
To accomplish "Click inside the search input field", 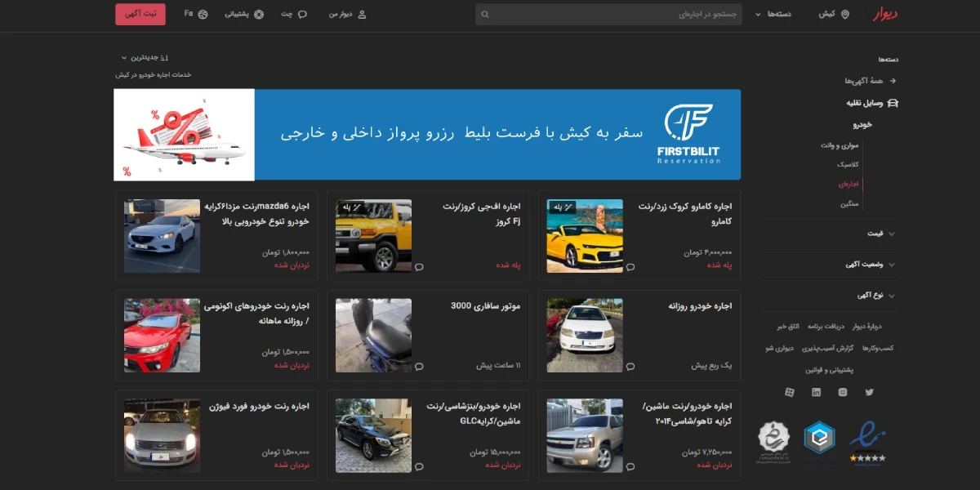I will coord(612,14).
